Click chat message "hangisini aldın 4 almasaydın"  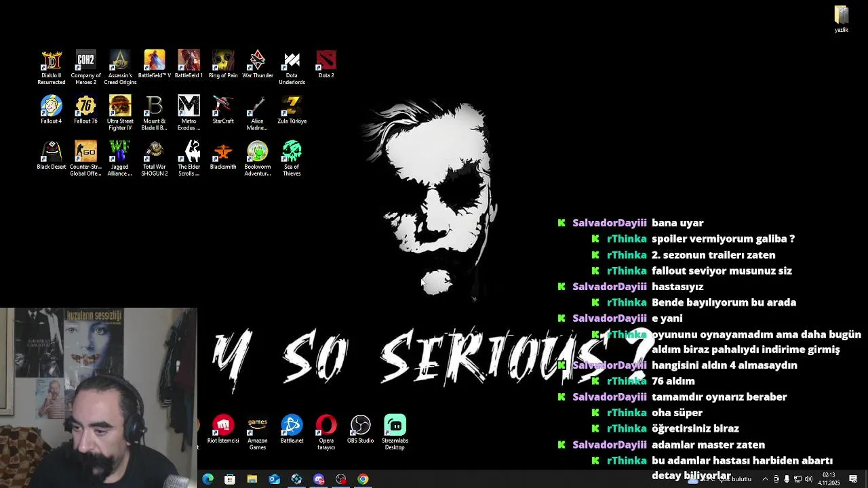click(x=724, y=365)
